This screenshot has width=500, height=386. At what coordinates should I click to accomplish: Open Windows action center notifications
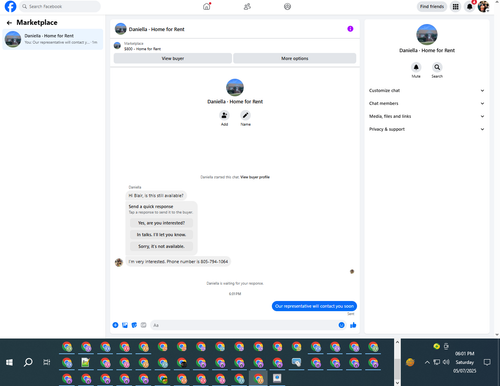click(487, 362)
